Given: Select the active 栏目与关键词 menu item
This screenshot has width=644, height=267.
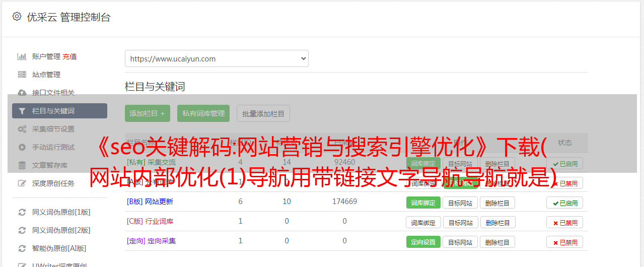Looking at the screenshot, I should (x=59, y=111).
